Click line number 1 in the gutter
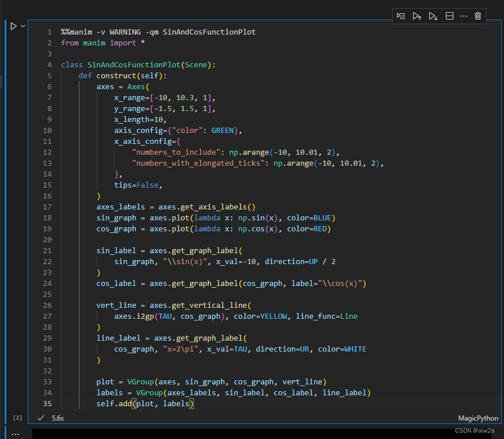This screenshot has height=439, width=504. coord(49,32)
